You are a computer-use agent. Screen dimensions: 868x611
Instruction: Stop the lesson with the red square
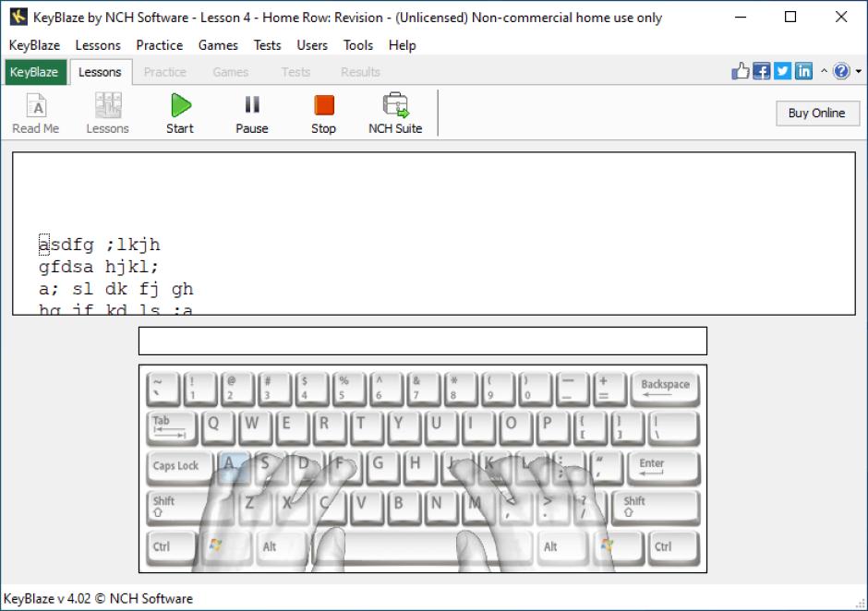pos(324,114)
